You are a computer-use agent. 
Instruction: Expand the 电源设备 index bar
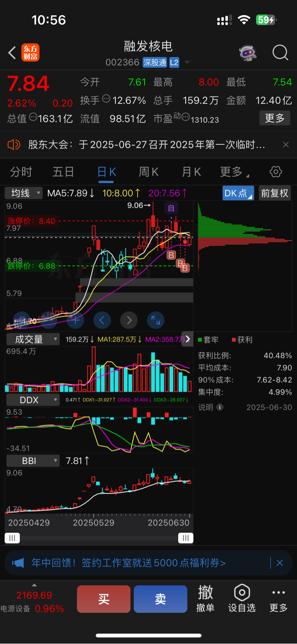tap(34, 585)
